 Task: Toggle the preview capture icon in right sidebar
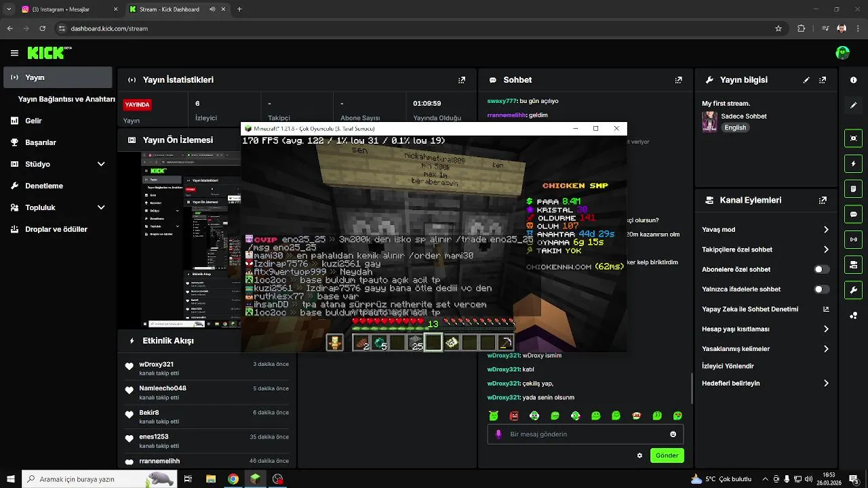pos(853,138)
